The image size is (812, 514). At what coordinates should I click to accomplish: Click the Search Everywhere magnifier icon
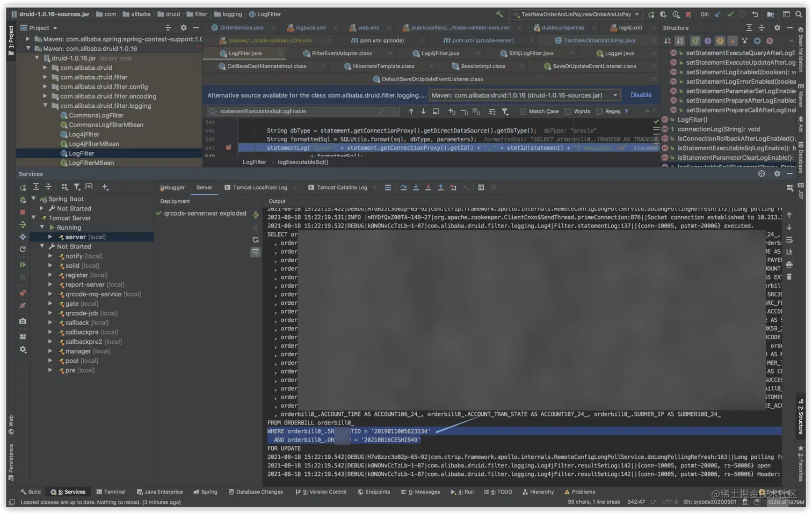coord(799,14)
